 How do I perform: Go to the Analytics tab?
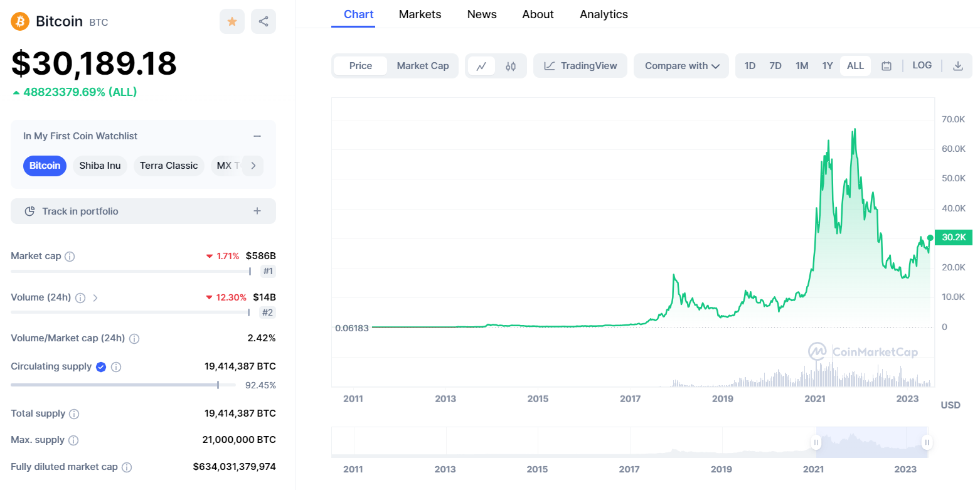tap(604, 14)
